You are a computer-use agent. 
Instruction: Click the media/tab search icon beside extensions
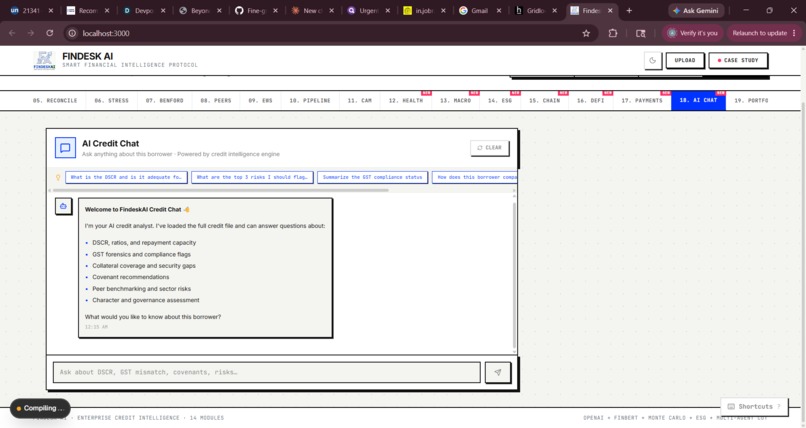click(640, 33)
